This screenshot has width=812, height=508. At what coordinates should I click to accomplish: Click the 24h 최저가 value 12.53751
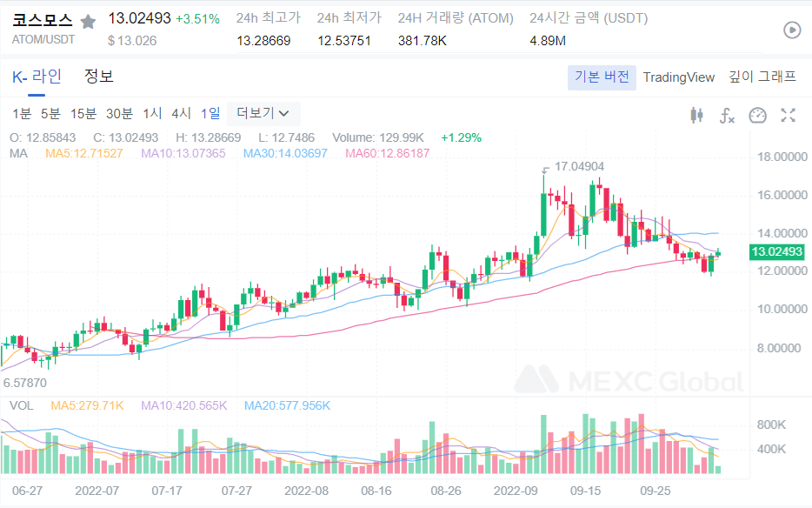coord(344,41)
